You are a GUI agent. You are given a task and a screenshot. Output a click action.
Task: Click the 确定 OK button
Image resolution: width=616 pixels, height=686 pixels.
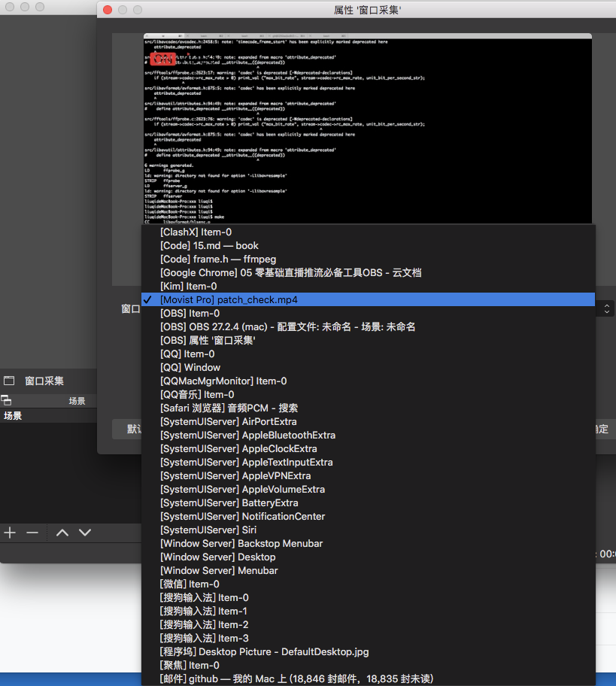(x=602, y=429)
